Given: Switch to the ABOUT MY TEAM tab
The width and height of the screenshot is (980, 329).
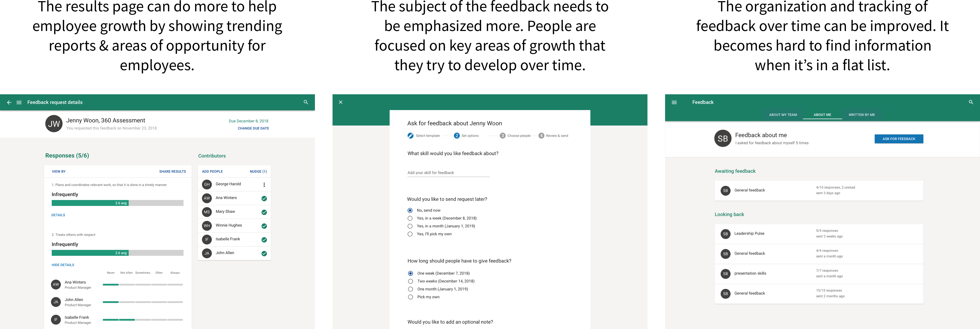Looking at the screenshot, I should click(x=783, y=115).
